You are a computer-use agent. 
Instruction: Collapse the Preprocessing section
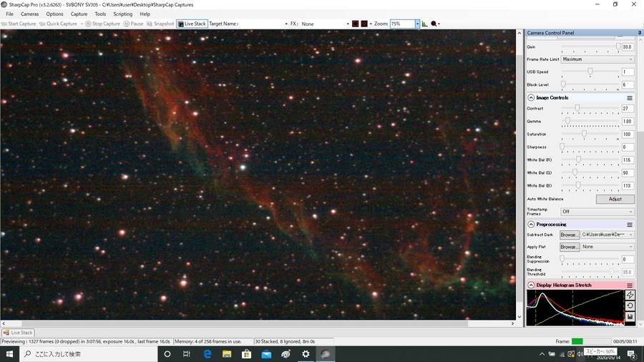[x=531, y=225]
